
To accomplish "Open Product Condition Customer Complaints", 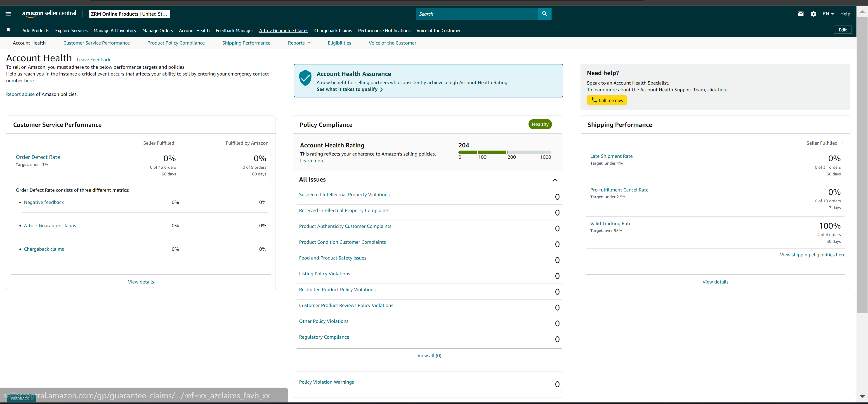I will click(342, 242).
